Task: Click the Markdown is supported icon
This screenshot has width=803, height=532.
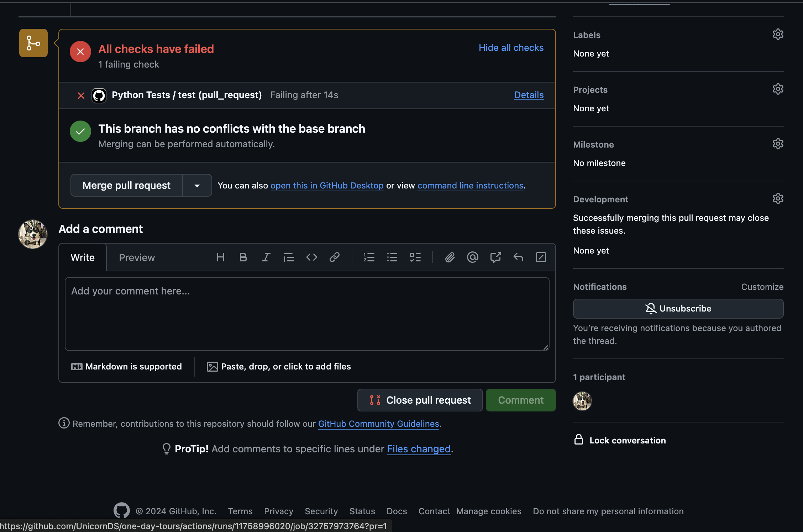Action: tap(77, 367)
